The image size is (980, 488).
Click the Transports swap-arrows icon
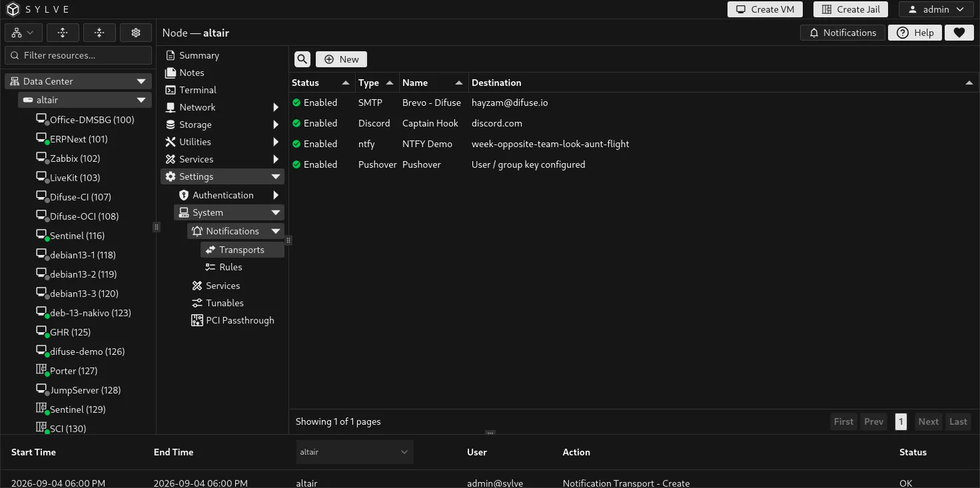point(211,250)
